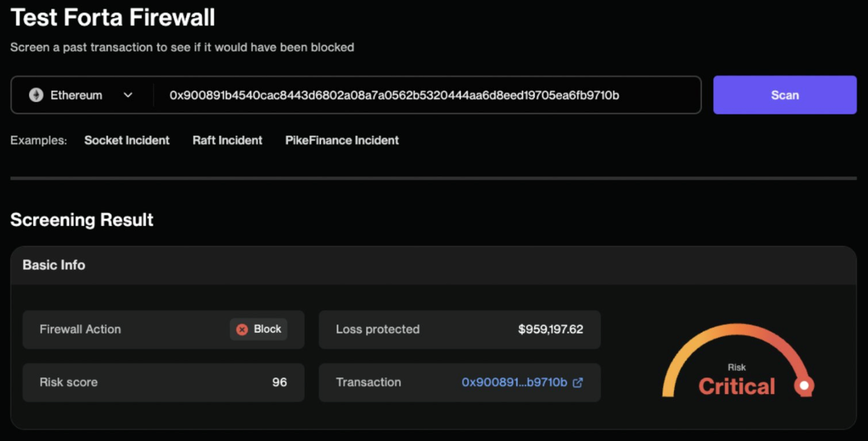
Task: Load the Raft Incident example
Action: (227, 140)
